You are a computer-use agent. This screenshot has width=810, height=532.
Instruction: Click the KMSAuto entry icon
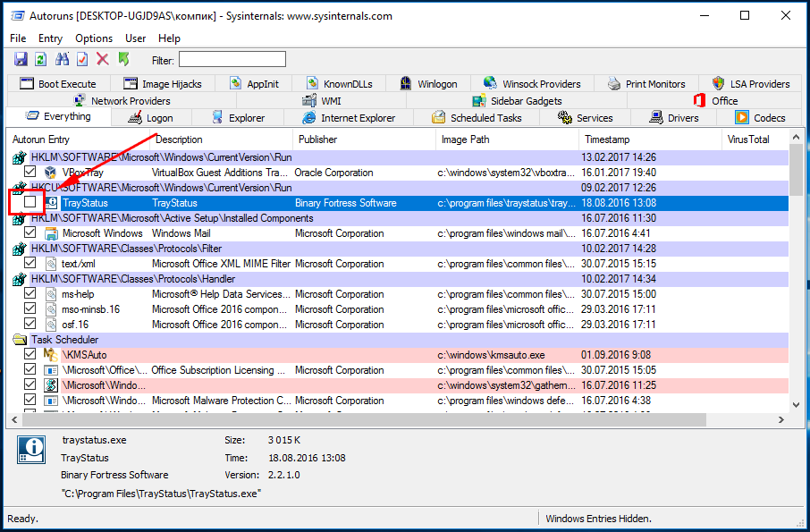click(51, 355)
